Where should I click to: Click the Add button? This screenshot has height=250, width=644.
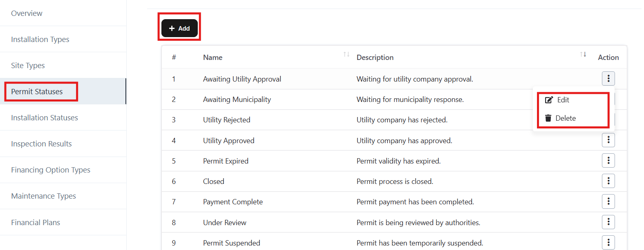click(179, 28)
